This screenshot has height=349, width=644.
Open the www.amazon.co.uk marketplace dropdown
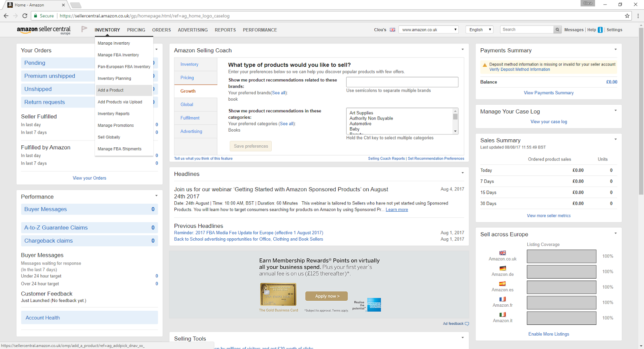tap(429, 29)
